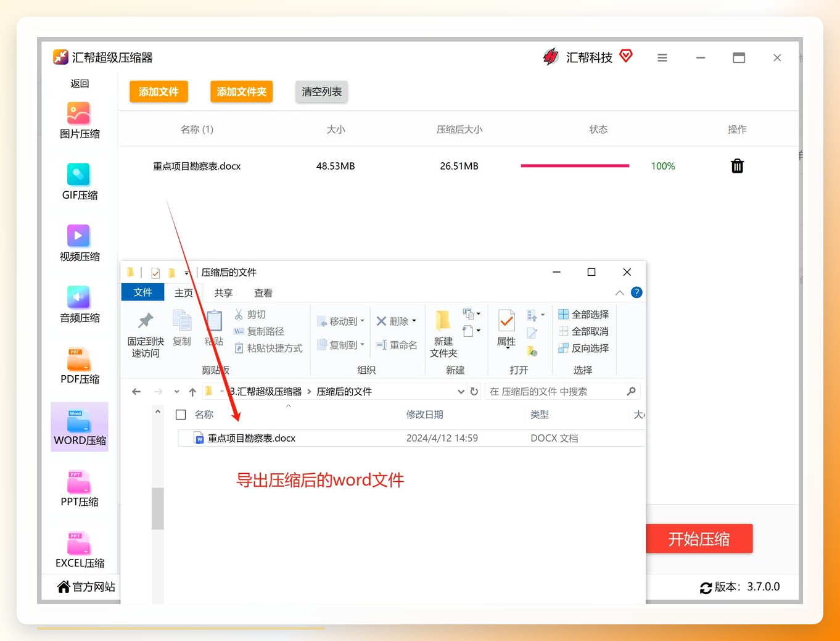Click the 清空列表 button

[321, 91]
